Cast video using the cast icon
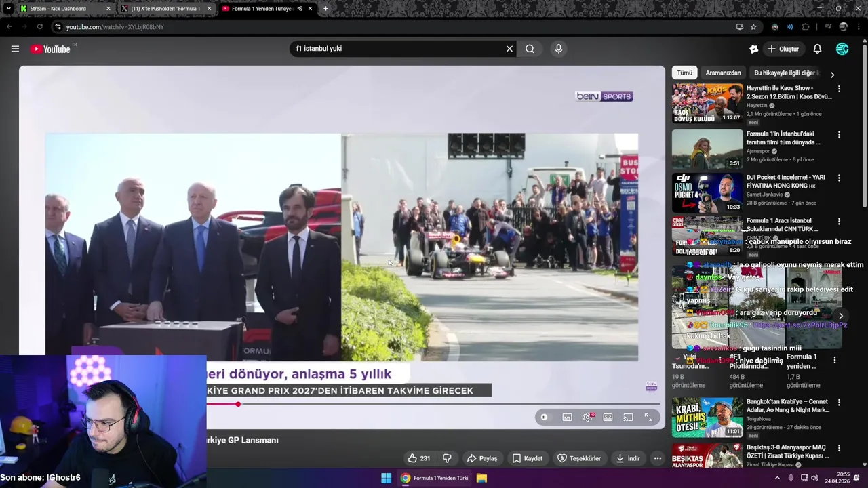This screenshot has width=868, height=488. coord(628,418)
